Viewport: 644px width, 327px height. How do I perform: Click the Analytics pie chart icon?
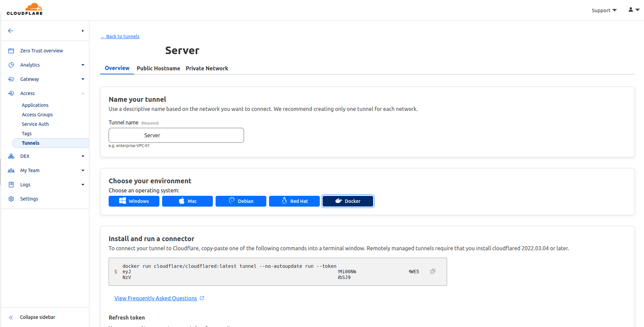pyautogui.click(x=11, y=65)
